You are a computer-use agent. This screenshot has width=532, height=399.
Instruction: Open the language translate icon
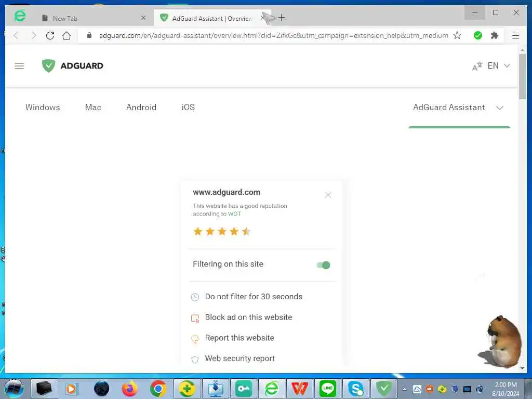477,66
